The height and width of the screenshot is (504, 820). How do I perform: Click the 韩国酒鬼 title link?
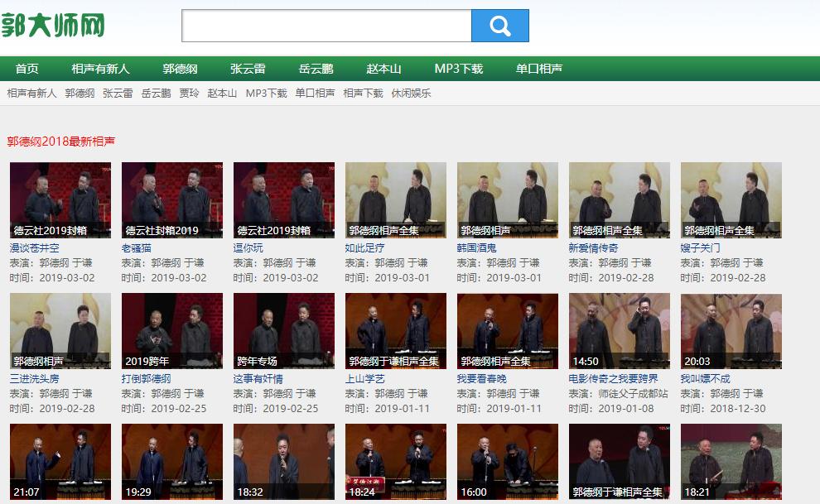[x=477, y=248]
